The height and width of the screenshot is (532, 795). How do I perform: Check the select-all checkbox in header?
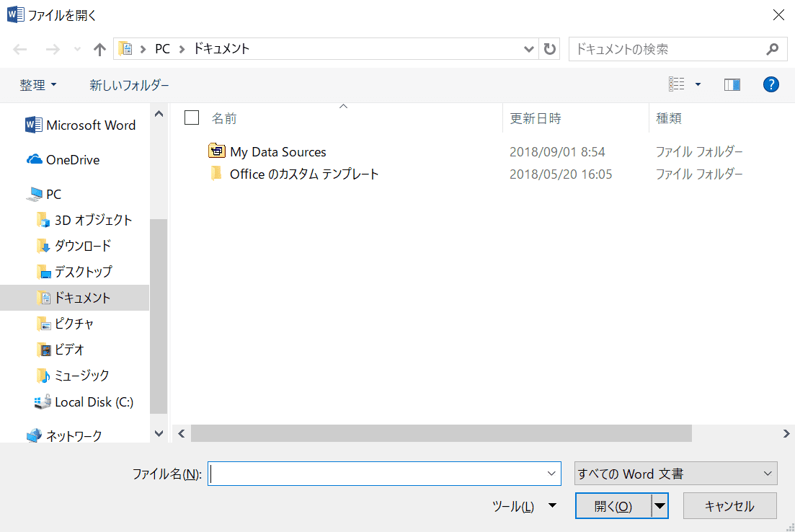(x=192, y=118)
